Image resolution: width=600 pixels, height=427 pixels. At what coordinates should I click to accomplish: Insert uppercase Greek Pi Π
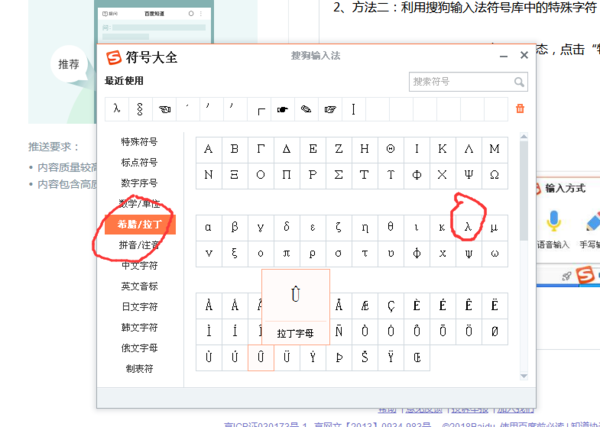[287, 176]
